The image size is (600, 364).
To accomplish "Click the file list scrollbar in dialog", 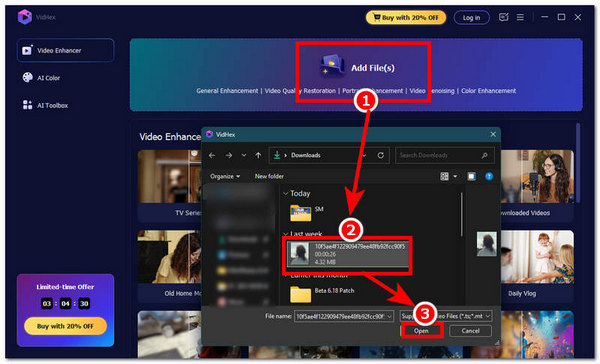I will 462,215.
